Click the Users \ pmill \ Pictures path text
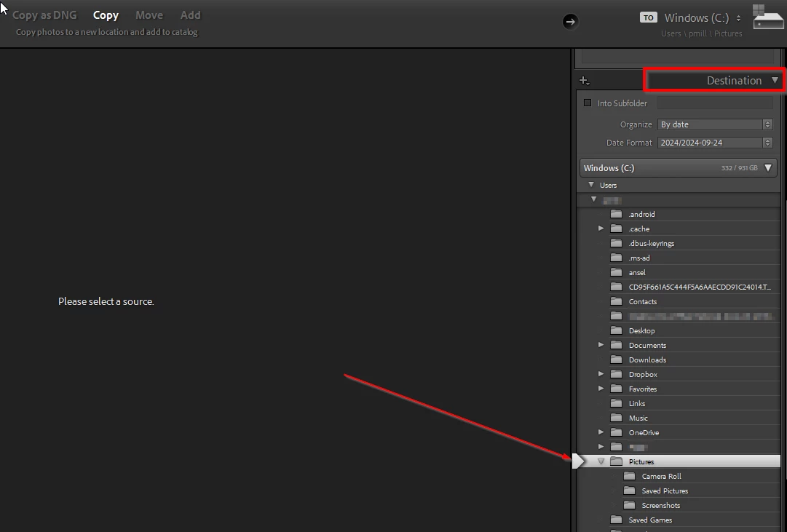Viewport: 787px width, 532px height. [x=702, y=33]
